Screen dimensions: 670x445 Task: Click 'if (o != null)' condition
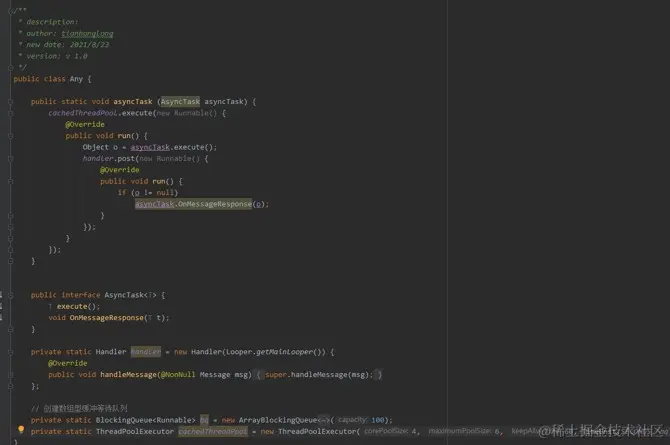pos(148,192)
